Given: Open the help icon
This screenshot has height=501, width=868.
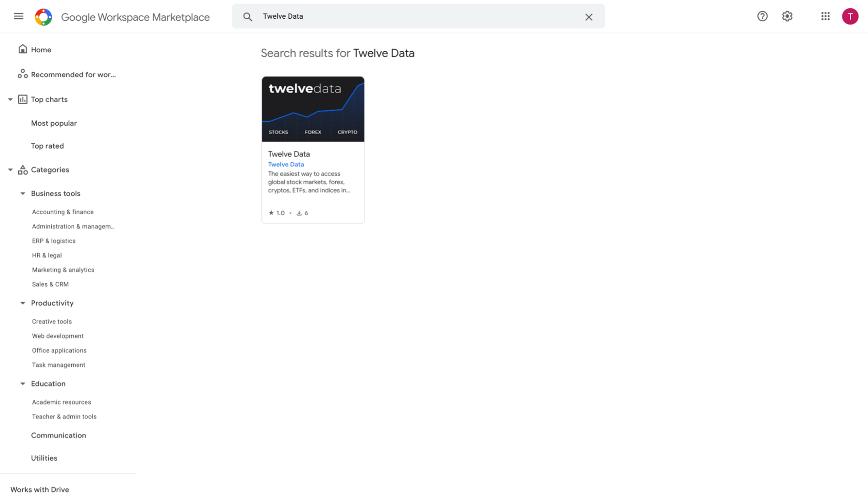Looking at the screenshot, I should tap(762, 16).
